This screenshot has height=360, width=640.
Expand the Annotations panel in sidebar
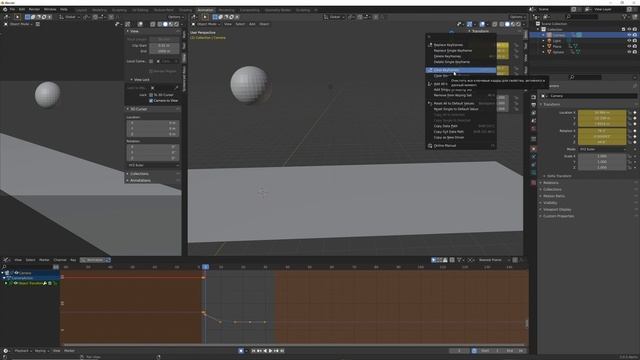click(140, 180)
